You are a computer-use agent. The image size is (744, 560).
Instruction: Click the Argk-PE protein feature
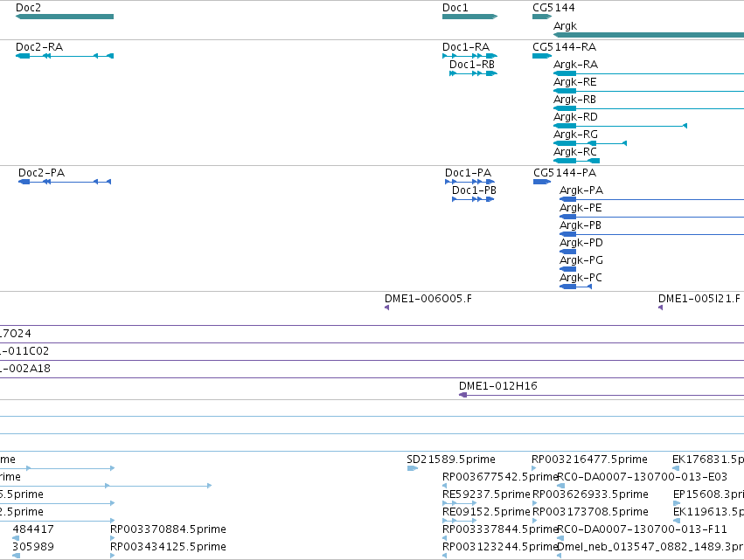coord(651,218)
